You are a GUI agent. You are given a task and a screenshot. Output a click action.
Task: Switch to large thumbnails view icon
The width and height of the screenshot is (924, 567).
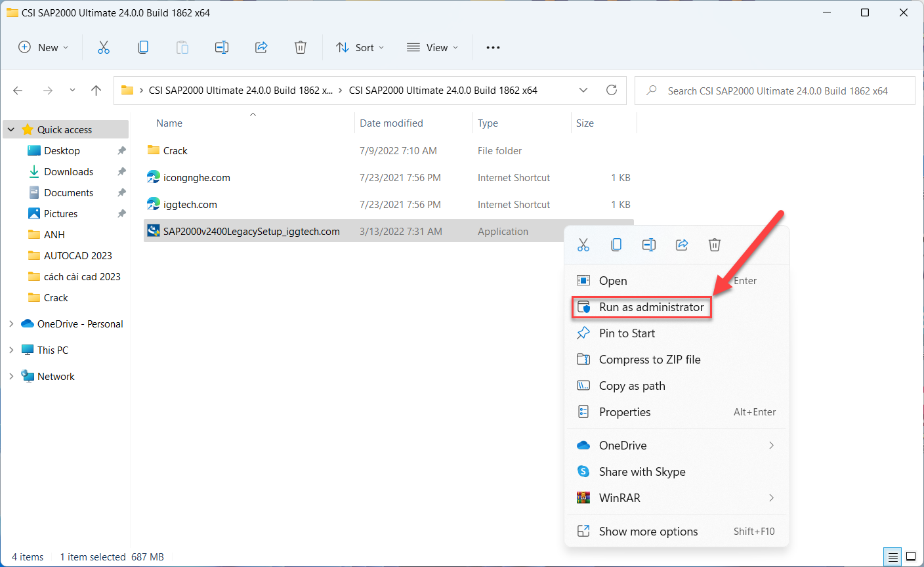click(x=911, y=557)
